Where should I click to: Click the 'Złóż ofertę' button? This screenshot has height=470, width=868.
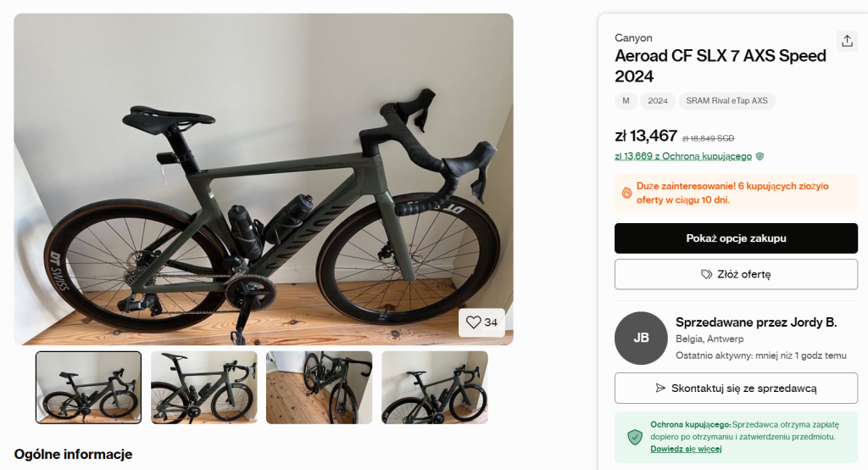click(x=736, y=275)
